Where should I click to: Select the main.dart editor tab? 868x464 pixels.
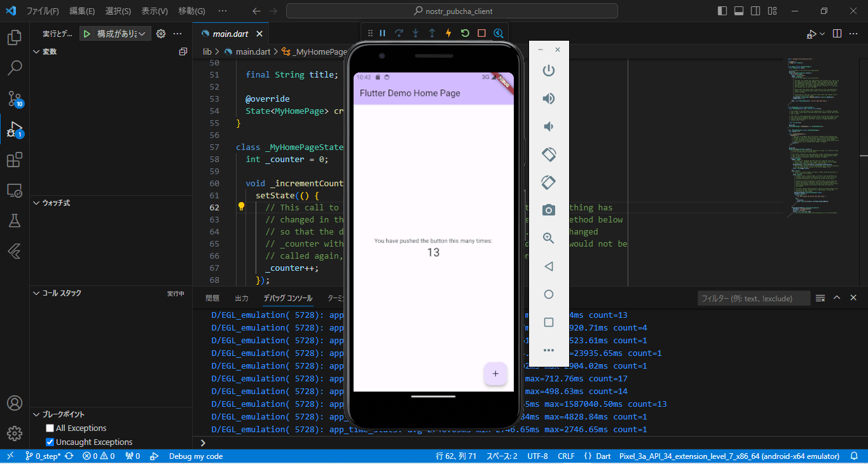230,34
